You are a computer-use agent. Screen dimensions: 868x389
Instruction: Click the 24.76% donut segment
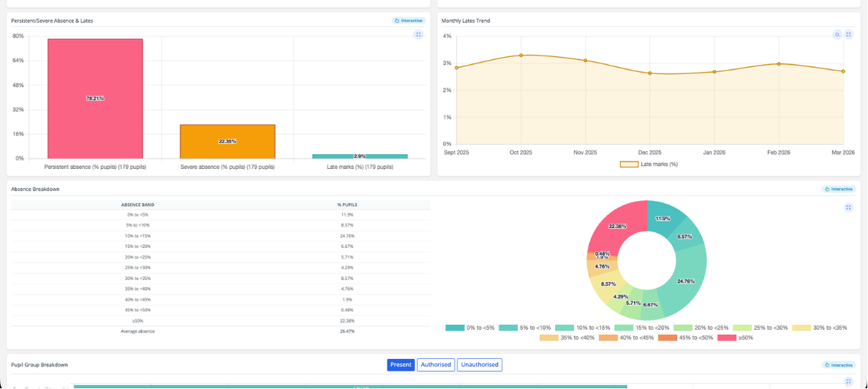687,281
